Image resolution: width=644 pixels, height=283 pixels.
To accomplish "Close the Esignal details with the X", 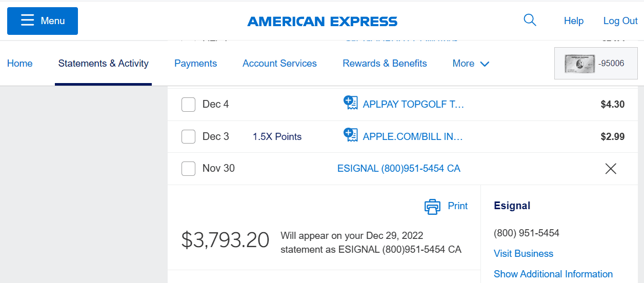I will (x=611, y=169).
